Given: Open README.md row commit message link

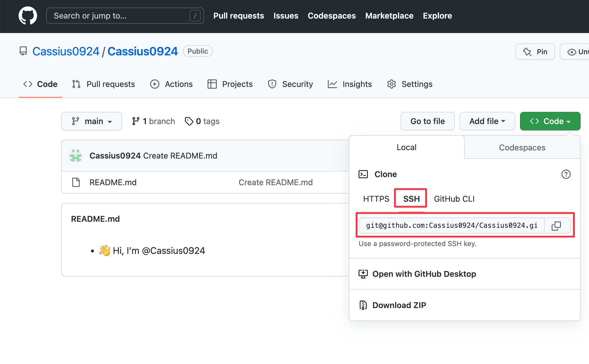Looking at the screenshot, I should click(x=276, y=182).
